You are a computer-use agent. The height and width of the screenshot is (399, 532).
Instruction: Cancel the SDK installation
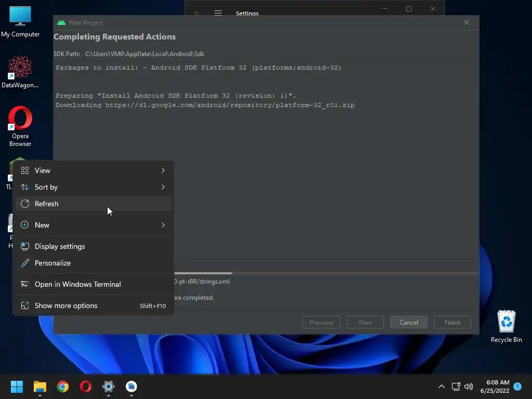(409, 322)
